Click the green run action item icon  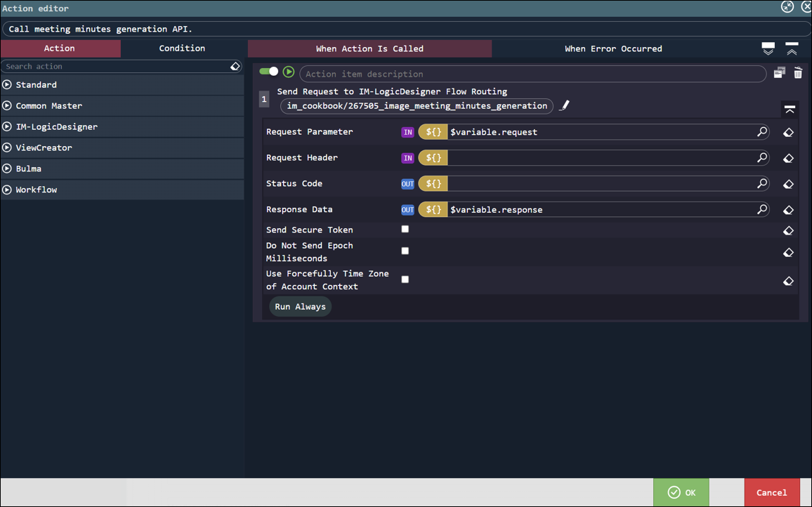289,72
